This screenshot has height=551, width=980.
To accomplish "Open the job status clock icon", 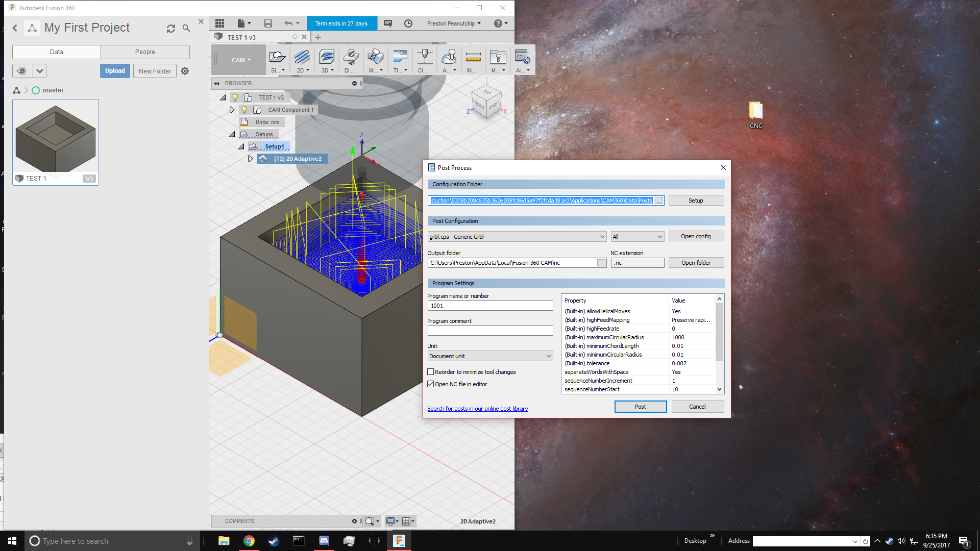I will pos(408,23).
